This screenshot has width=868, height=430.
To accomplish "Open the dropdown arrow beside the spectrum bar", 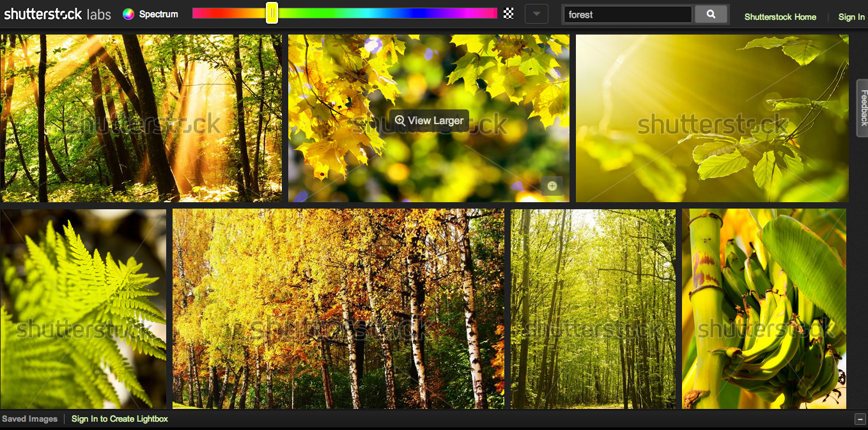I will click(536, 14).
